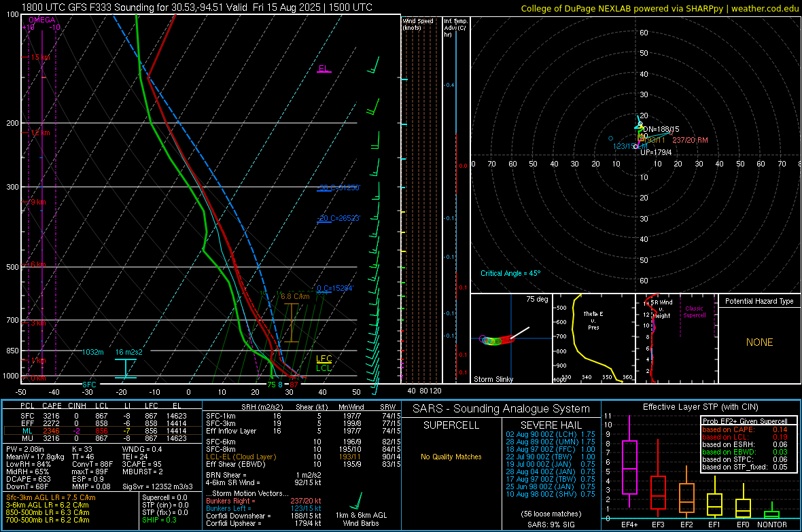The image size is (802, 532).
Task: Click the 237/20 RM storm motion label
Action: [x=690, y=140]
